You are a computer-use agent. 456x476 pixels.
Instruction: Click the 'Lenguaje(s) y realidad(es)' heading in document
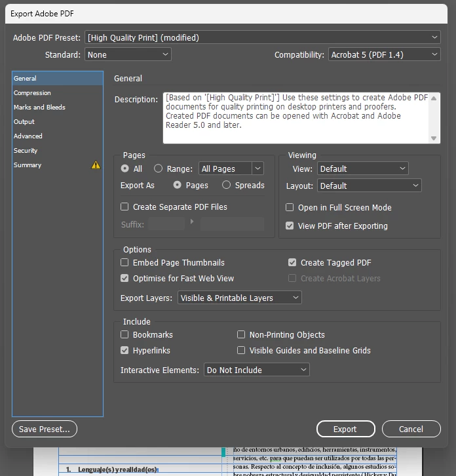coord(117,469)
